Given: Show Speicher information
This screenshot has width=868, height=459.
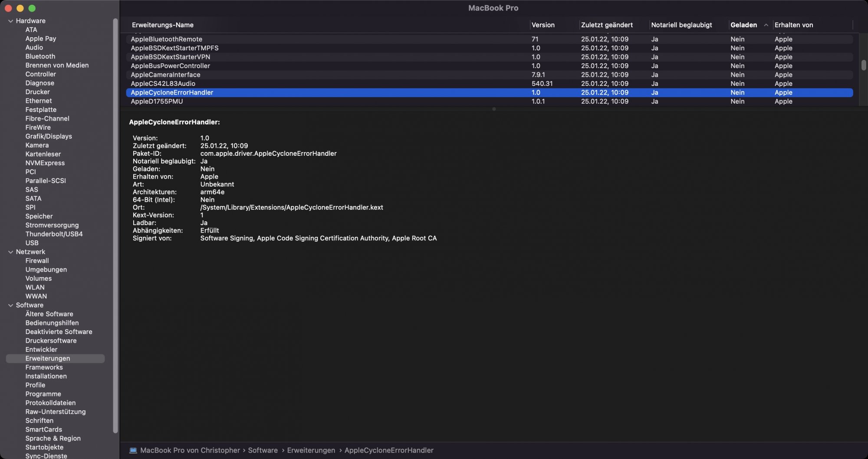Looking at the screenshot, I should tap(39, 216).
